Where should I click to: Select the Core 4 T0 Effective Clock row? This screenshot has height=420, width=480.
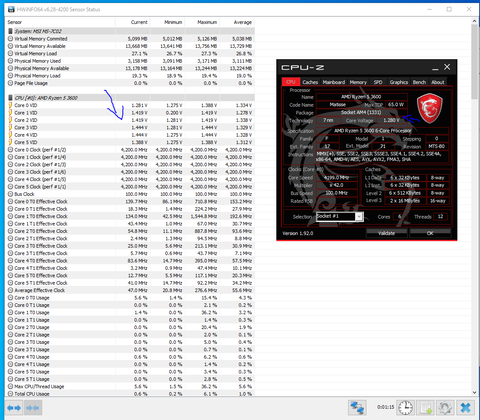pyautogui.click(x=131, y=261)
